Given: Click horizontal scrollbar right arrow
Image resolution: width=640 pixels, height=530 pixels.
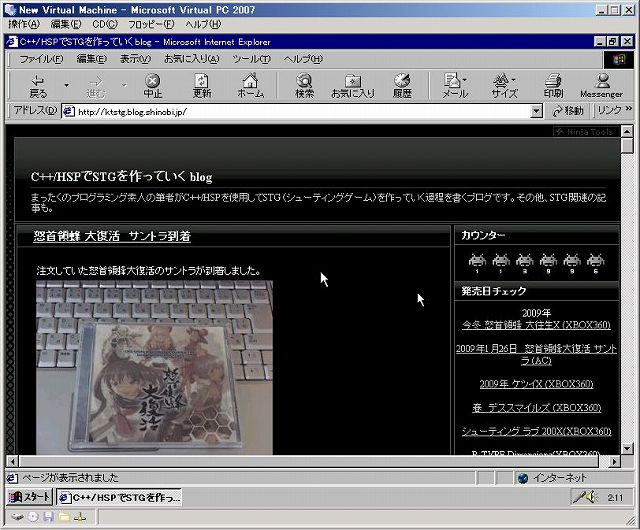Looking at the screenshot, I should pos(614,462).
